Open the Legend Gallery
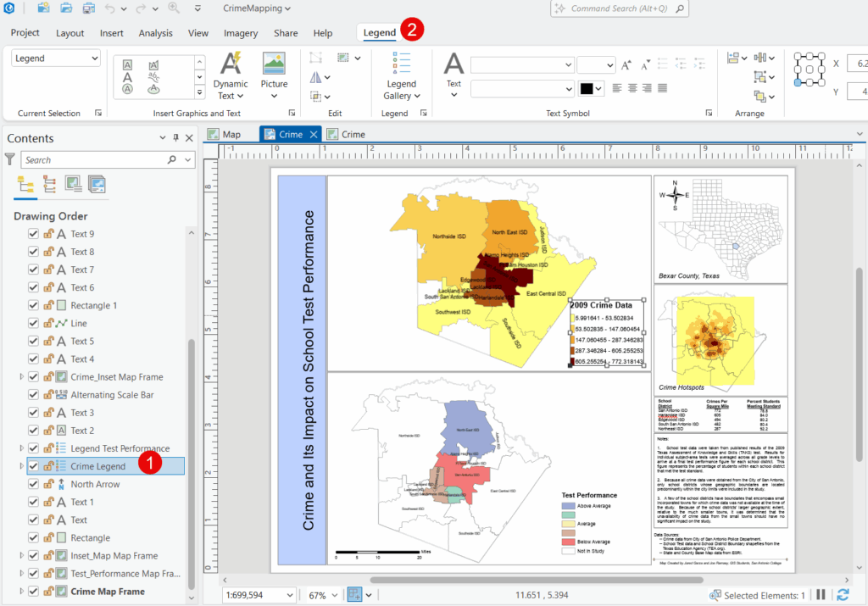The image size is (868, 606). pos(401,89)
